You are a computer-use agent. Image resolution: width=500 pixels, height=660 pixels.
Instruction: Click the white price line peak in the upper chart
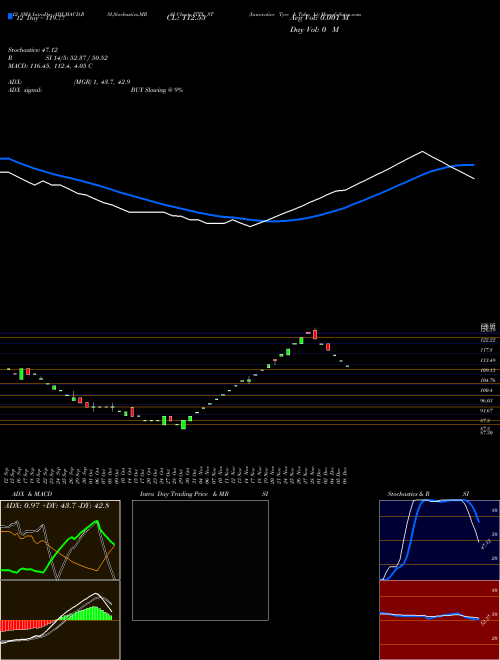pyautogui.click(x=422, y=152)
